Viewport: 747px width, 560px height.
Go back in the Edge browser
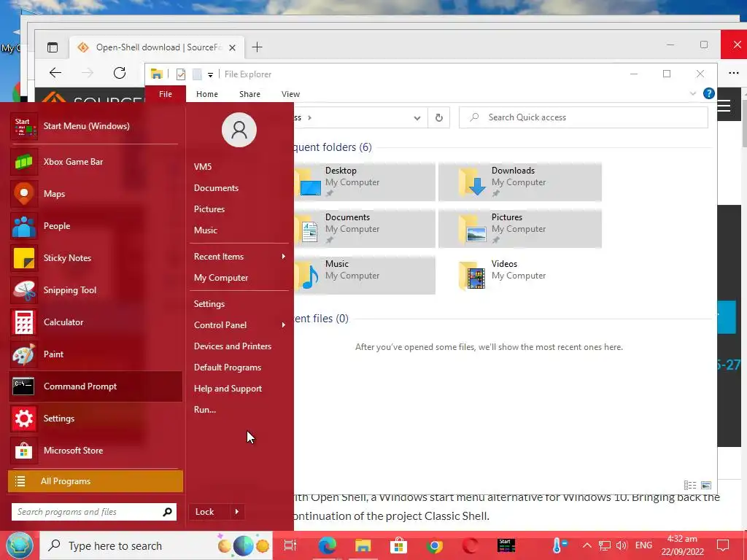click(55, 73)
